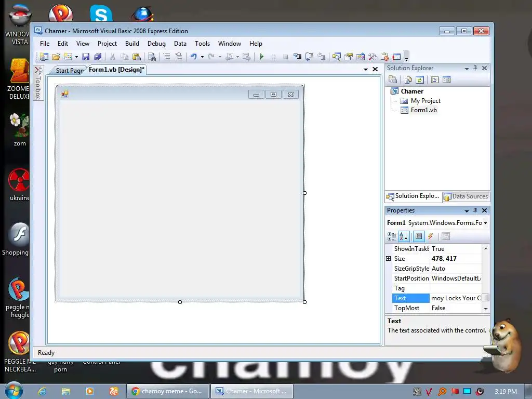Open the Build menu
This screenshot has width=532, height=399.
coord(132,44)
